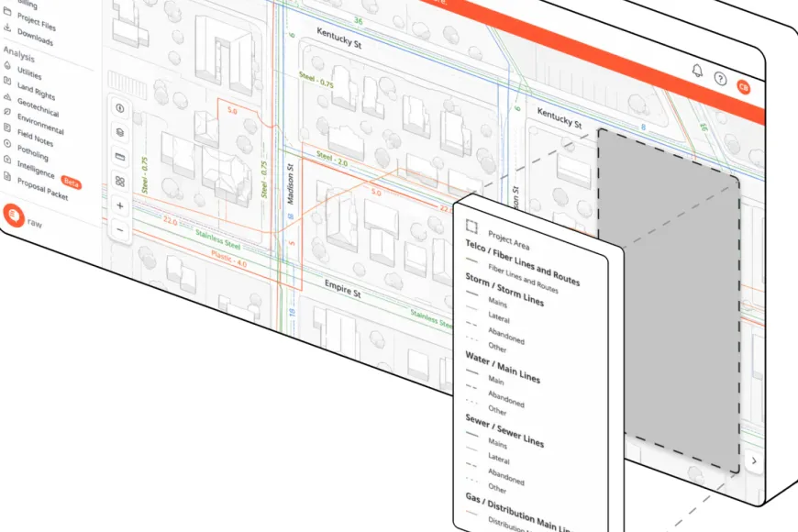Open Environmental analysis
This screenshot has height=532, width=798.
coord(40,124)
